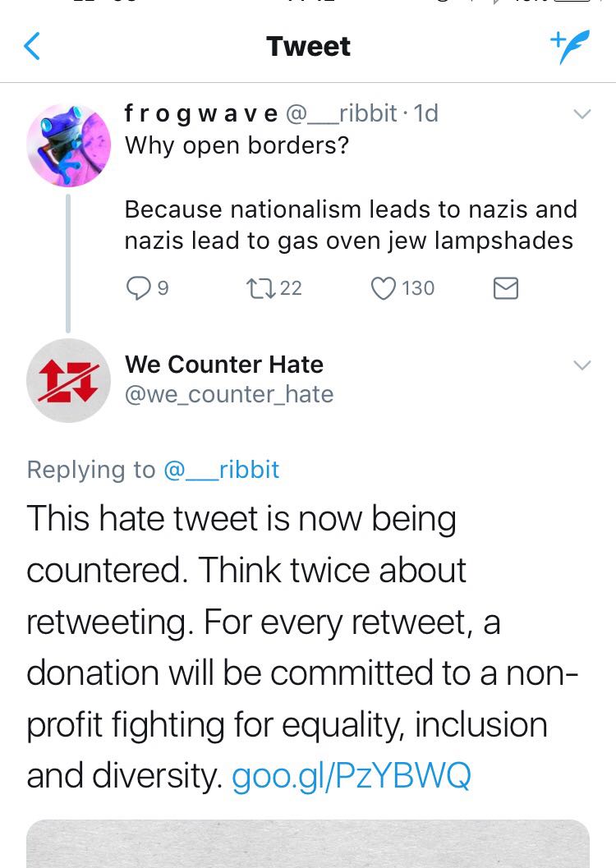Open the We Counter Hate profile avatar
This screenshot has height=868, width=616.
point(69,380)
